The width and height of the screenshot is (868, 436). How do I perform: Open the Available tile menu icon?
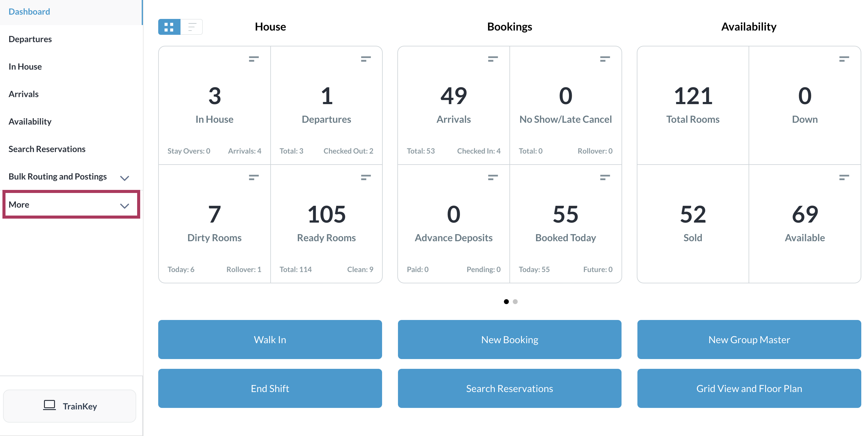(844, 177)
